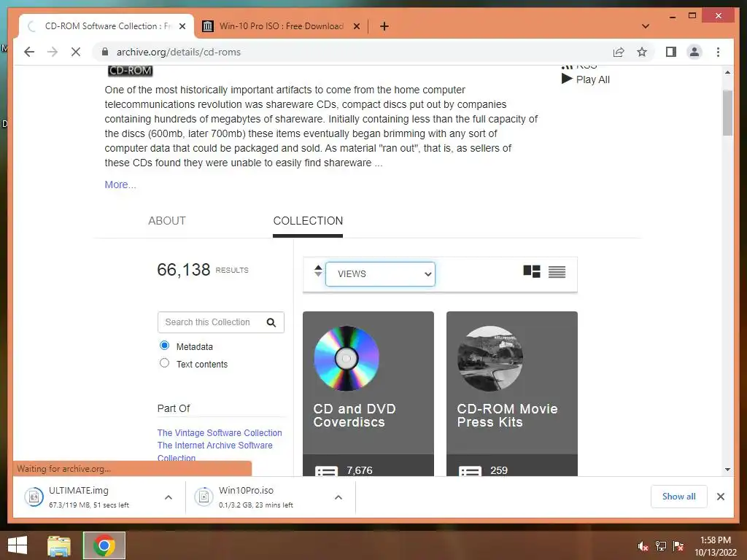Toggle sort direction arrows
The image size is (747, 560).
(318, 271)
